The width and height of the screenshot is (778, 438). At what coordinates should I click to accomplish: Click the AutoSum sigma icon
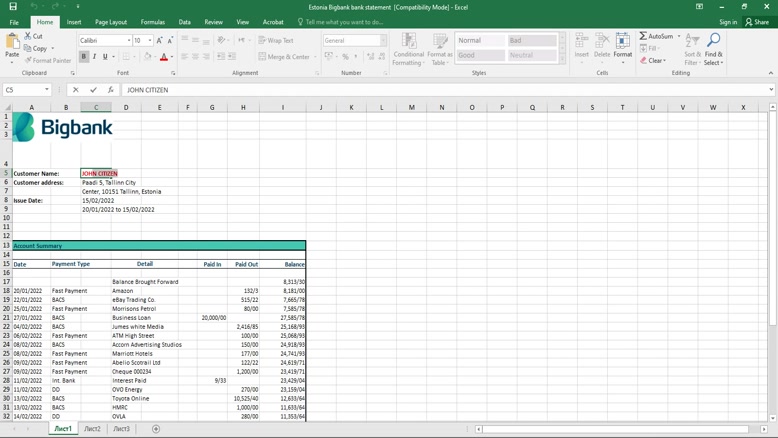[x=643, y=36]
